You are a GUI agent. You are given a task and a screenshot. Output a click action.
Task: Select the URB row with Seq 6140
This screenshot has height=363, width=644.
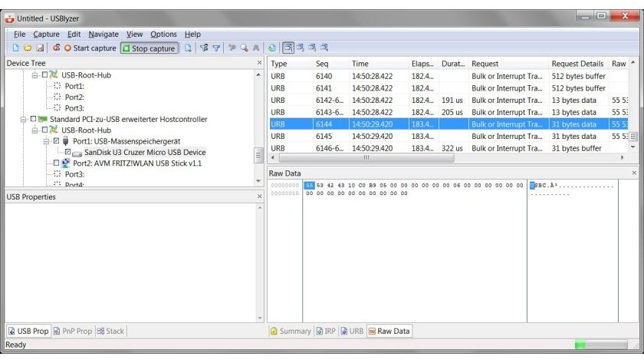point(449,76)
